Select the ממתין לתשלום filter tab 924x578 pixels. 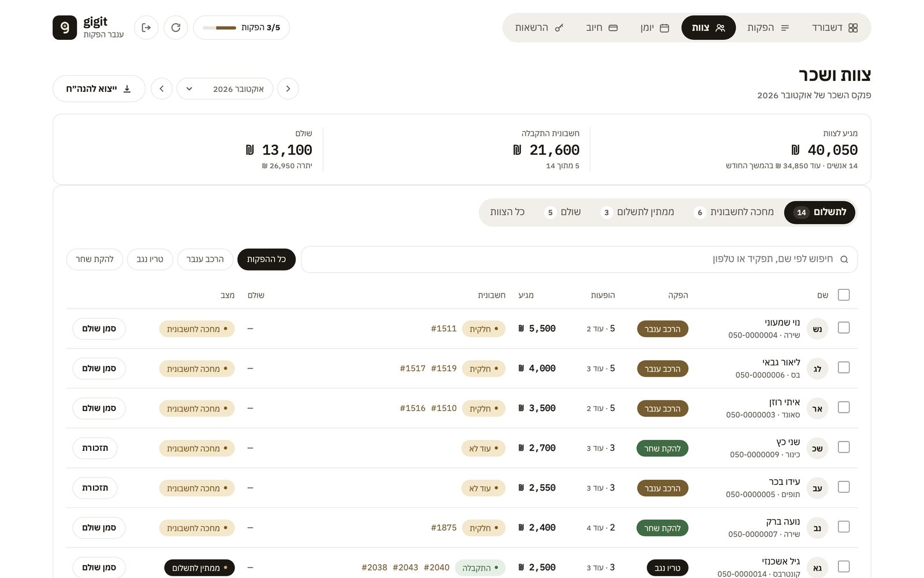637,212
